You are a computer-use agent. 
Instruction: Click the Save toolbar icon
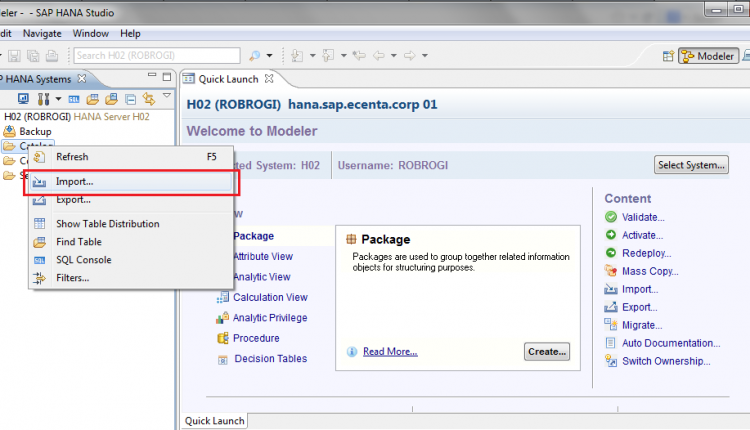(x=14, y=56)
